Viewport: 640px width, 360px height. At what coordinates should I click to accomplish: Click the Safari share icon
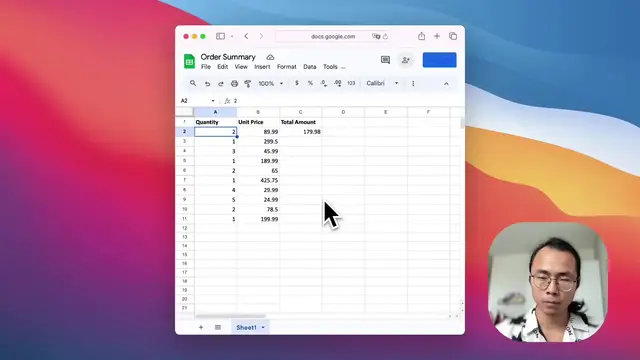click(421, 36)
